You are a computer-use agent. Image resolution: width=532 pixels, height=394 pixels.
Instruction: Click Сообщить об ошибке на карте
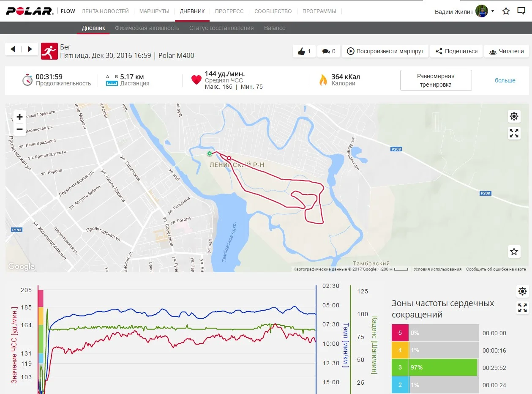[496, 269]
